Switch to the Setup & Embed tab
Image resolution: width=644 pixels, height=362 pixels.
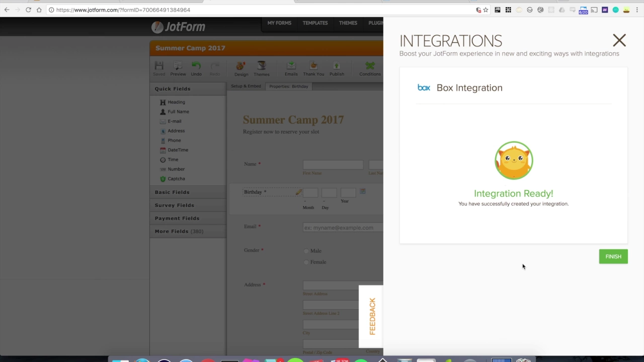(x=246, y=86)
